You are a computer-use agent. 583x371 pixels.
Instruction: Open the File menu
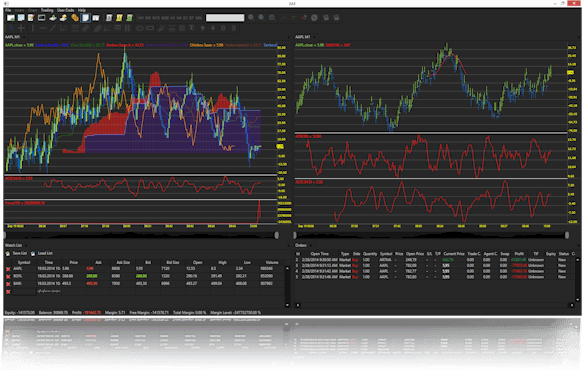click(8, 10)
